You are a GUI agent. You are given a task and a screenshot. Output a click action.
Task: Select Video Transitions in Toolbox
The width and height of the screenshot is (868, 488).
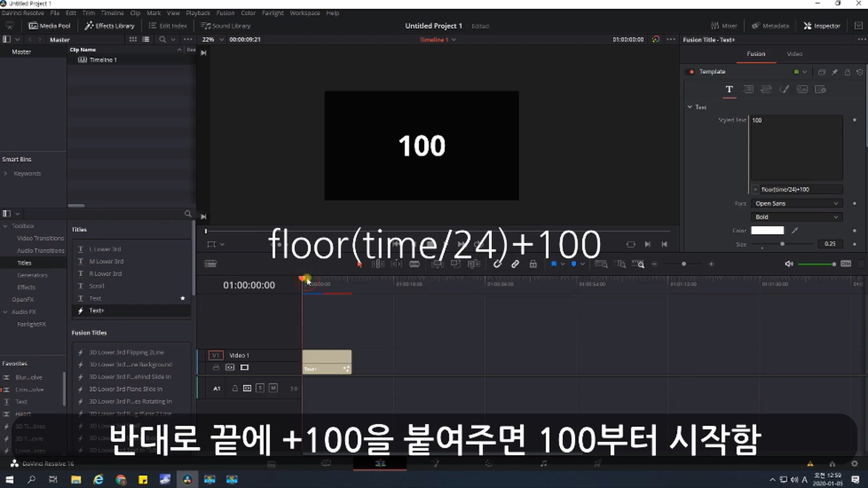tap(40, 238)
